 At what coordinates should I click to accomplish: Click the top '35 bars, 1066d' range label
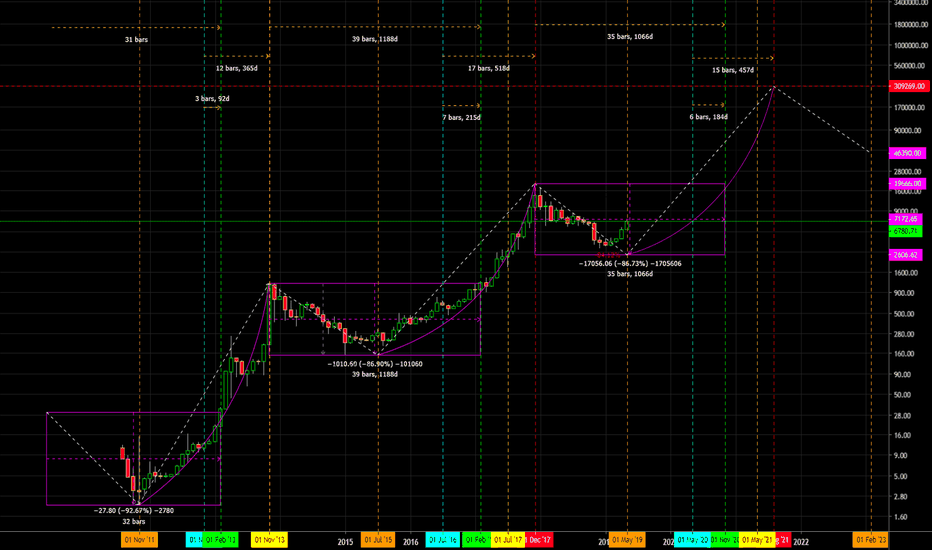point(630,37)
